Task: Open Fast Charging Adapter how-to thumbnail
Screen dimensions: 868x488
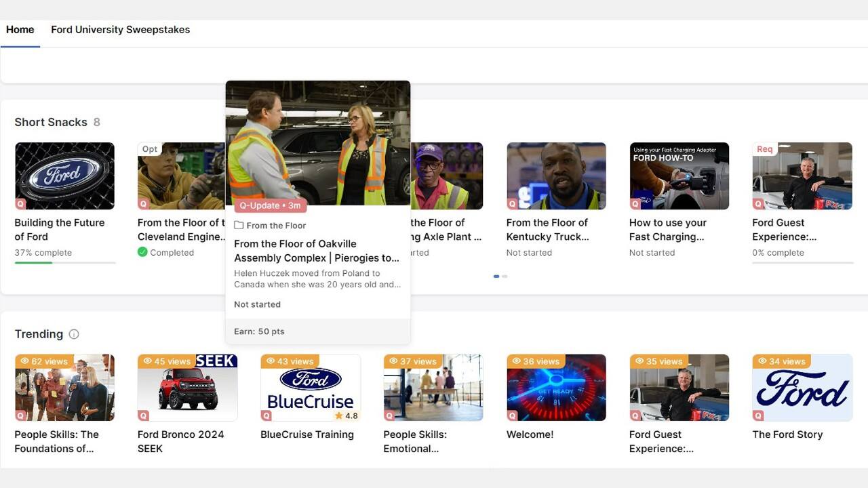Action: [x=679, y=176]
